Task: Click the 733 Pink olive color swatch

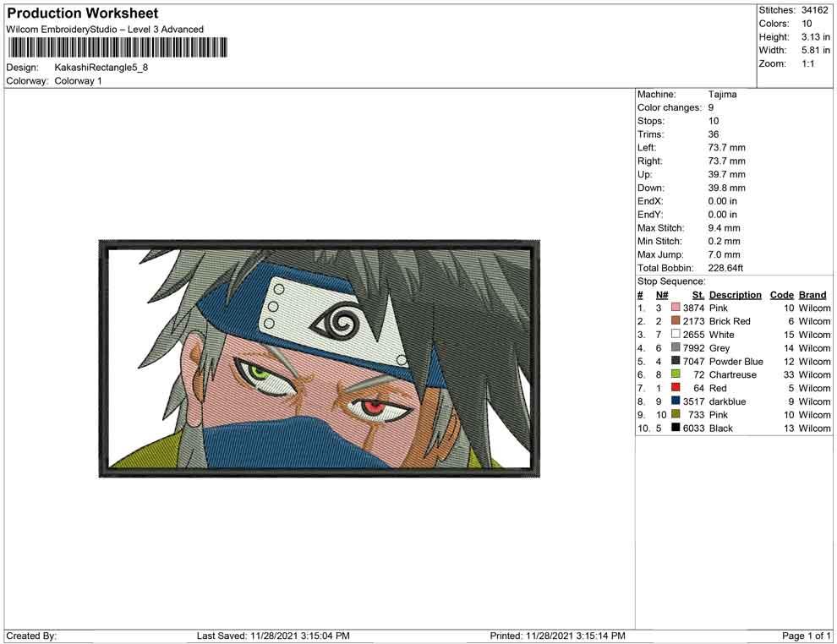Action: pos(676,414)
